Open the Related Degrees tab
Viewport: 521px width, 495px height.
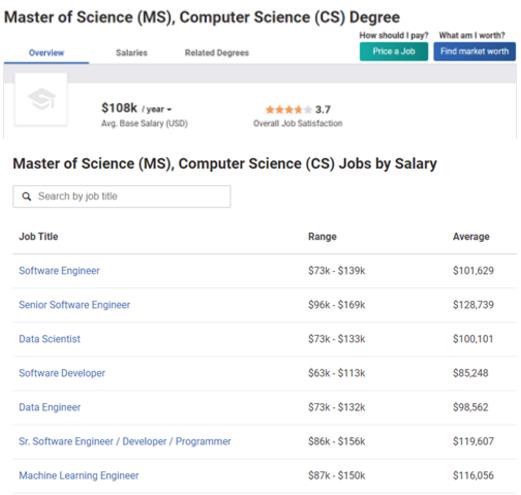click(x=217, y=53)
